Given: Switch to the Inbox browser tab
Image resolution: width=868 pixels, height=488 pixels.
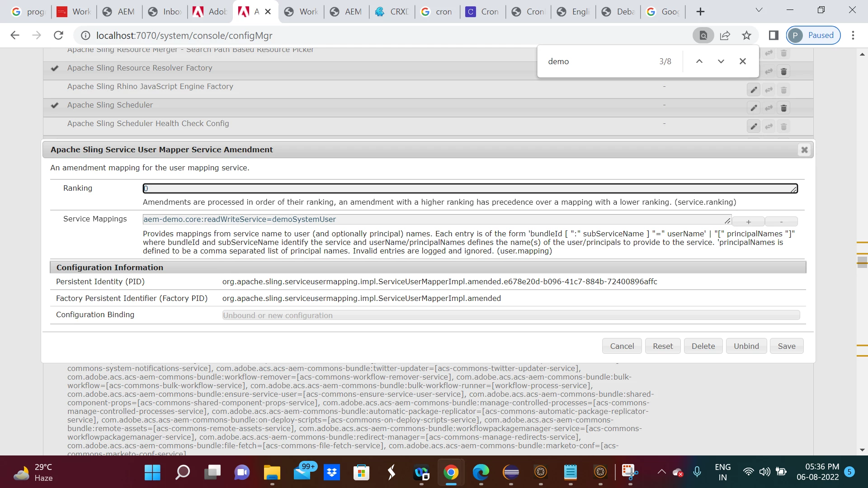Looking at the screenshot, I should (x=165, y=12).
